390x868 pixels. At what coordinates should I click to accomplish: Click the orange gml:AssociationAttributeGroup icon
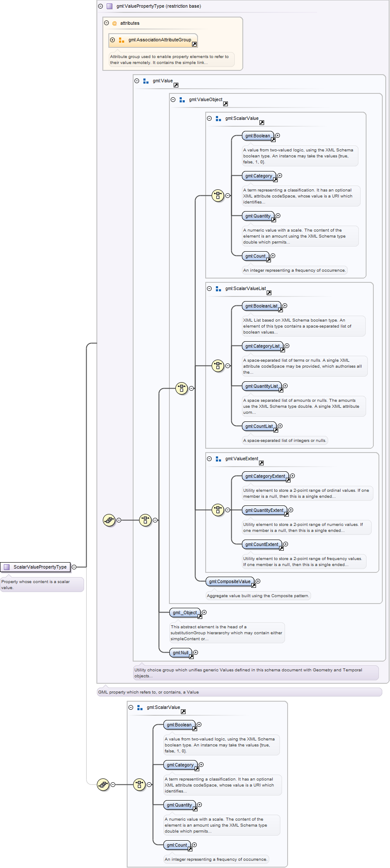[122, 40]
